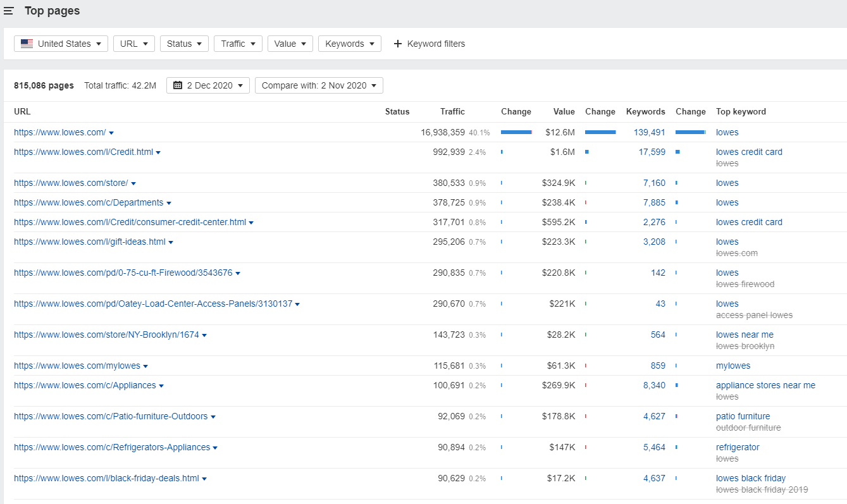
Task: Click top keyword 'patio furniture'
Action: [x=743, y=416]
